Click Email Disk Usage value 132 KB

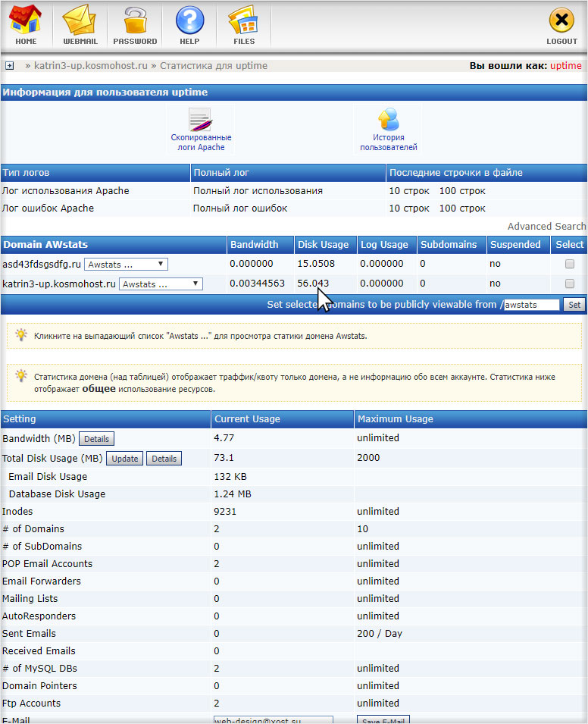[x=230, y=477]
